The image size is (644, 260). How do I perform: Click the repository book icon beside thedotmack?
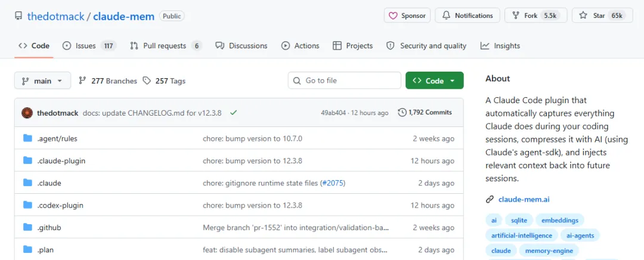(x=18, y=16)
